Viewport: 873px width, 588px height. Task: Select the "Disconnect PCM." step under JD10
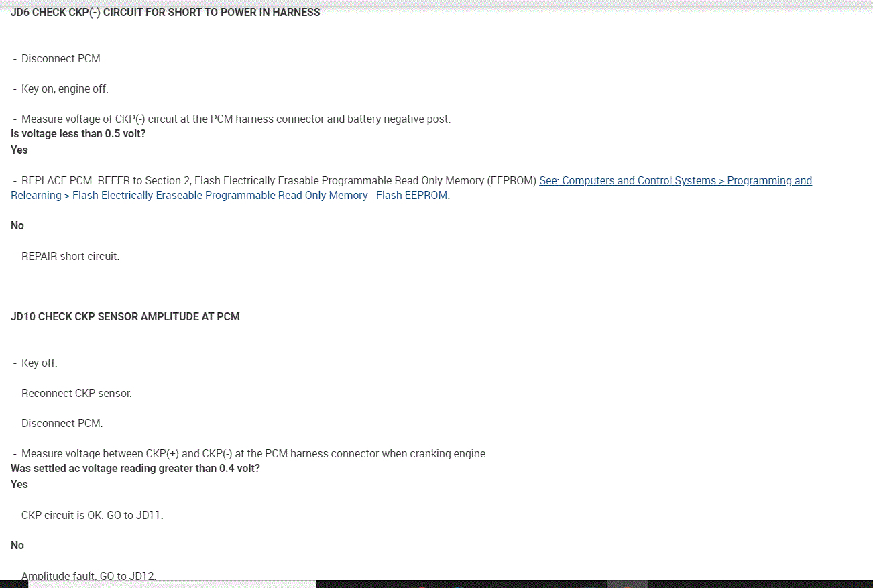(x=62, y=423)
